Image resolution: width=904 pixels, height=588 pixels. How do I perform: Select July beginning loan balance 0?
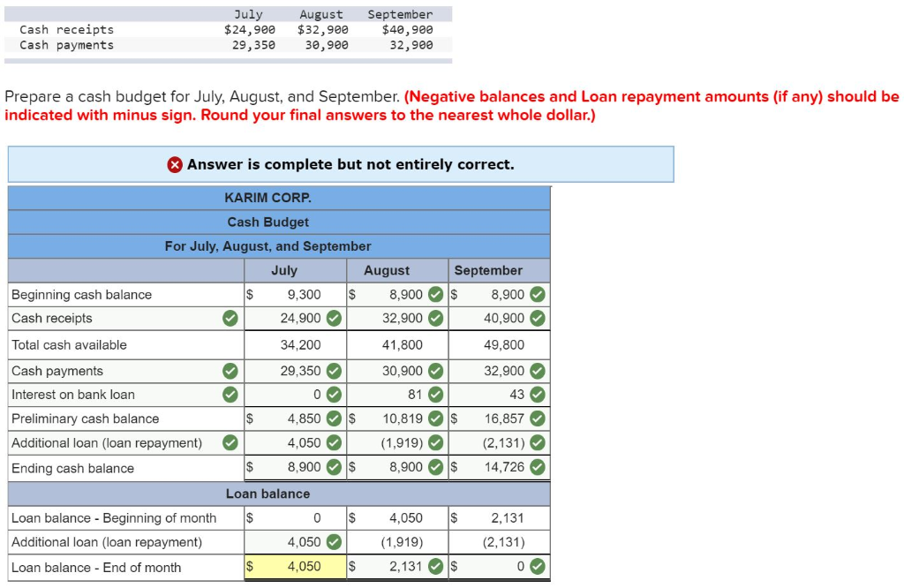point(295,517)
